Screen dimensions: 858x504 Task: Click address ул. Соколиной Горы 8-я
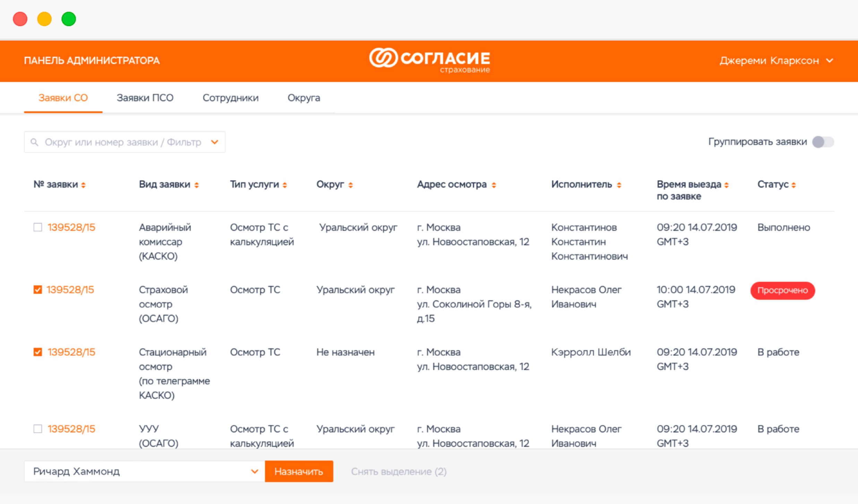474,304
